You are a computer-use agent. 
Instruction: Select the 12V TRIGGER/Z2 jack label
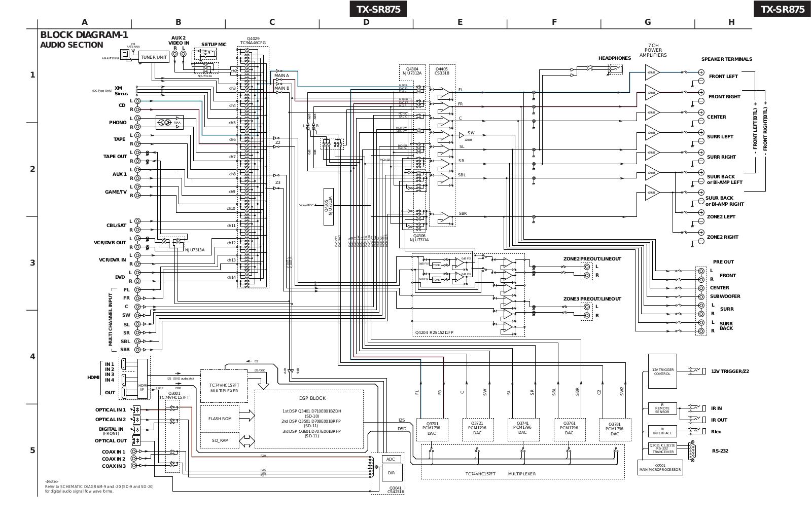(x=730, y=371)
